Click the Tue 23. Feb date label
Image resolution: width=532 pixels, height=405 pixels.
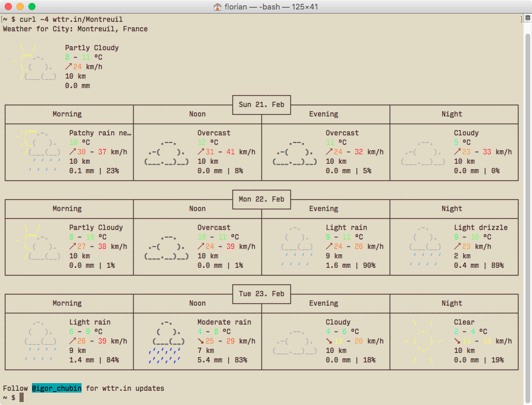[261, 294]
